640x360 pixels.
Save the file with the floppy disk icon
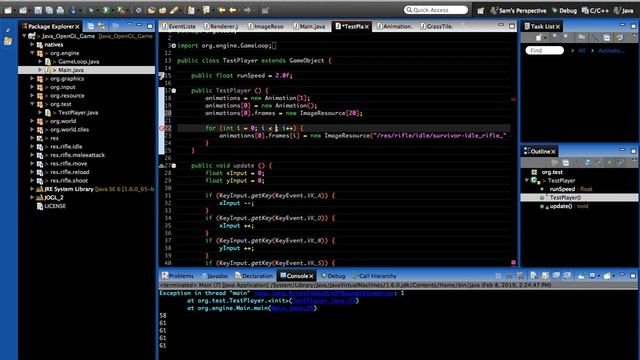click(x=38, y=10)
